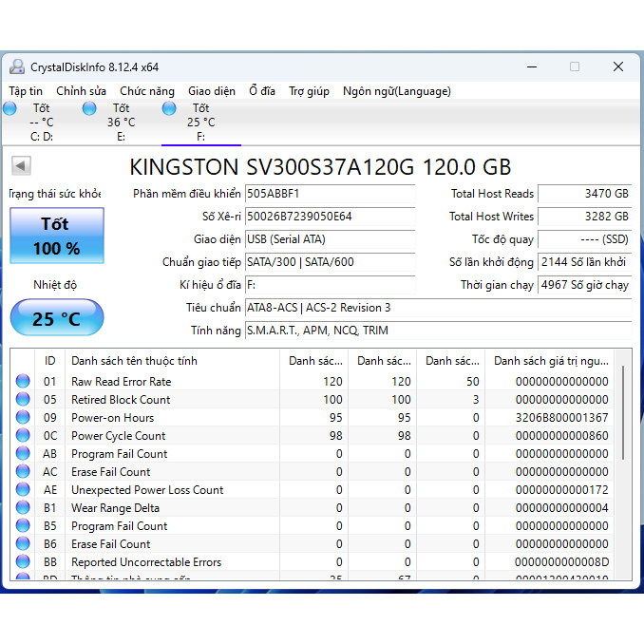Click the CrystalDiskInfo app icon in title bar
Screen dimensions: 644x644
point(17,66)
